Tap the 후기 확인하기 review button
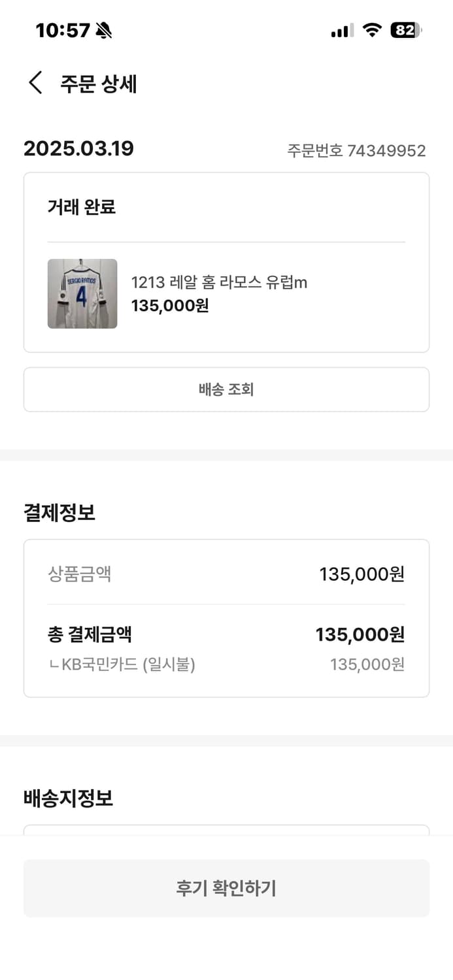 click(226, 888)
